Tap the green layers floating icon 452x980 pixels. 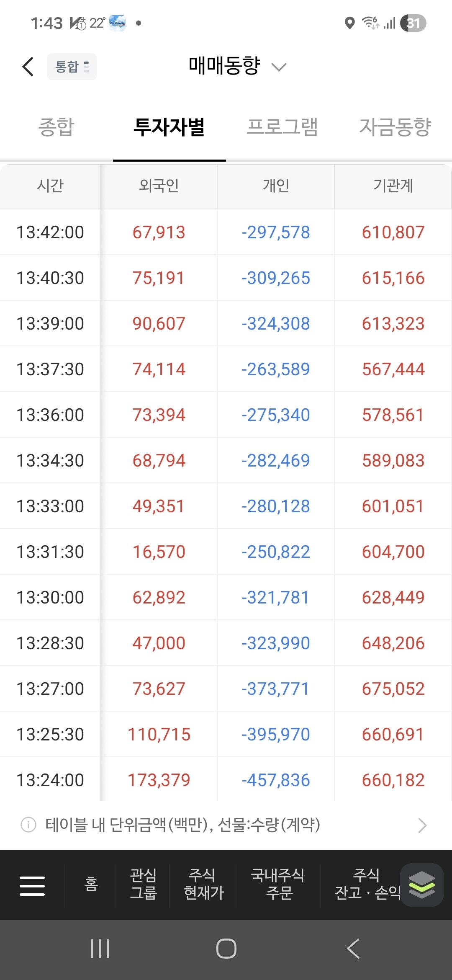[421, 885]
